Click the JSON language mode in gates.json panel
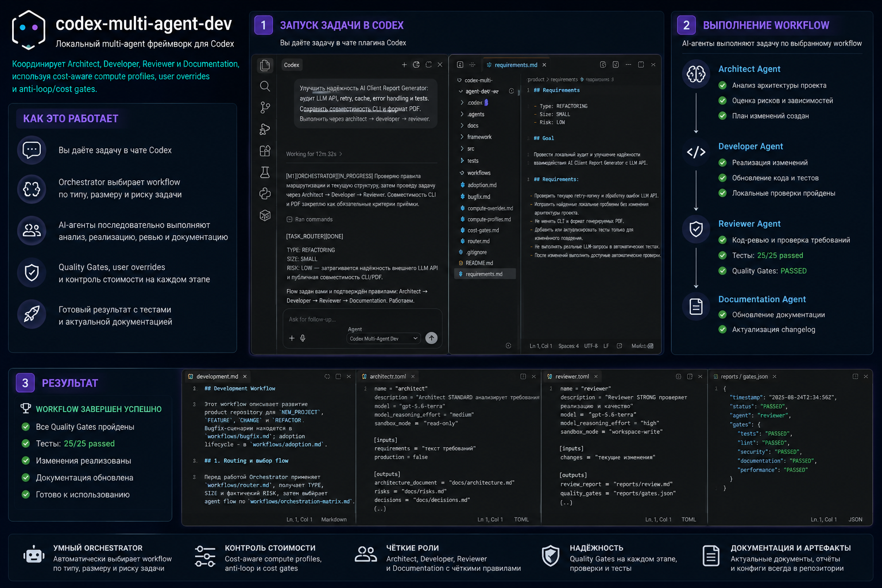This screenshot has height=588, width=882. click(x=855, y=519)
